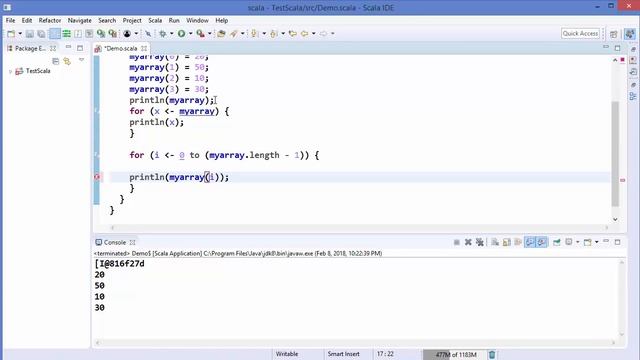Image resolution: width=640 pixels, height=360 pixels.
Task: Toggle Scroll Lock in Console toolbar
Action: click(507, 242)
